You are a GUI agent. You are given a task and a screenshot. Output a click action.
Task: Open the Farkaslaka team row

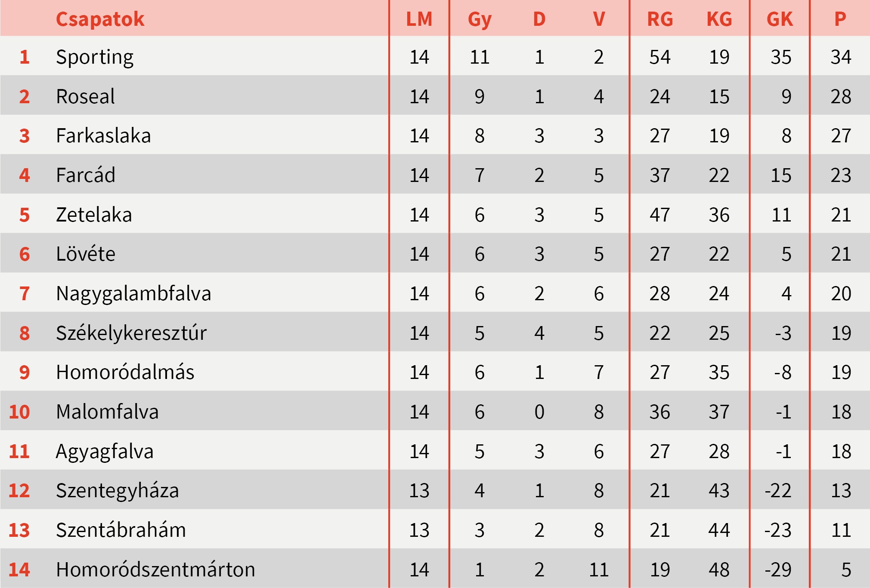(x=103, y=136)
